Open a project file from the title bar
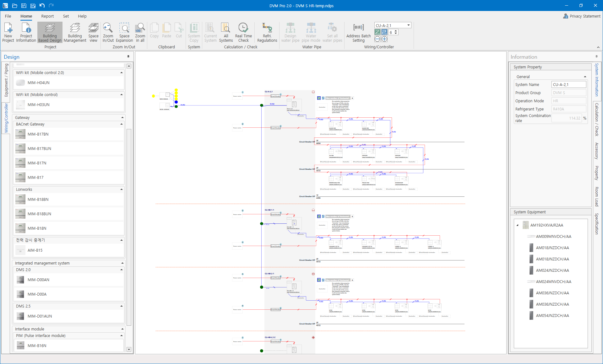 [14, 6]
